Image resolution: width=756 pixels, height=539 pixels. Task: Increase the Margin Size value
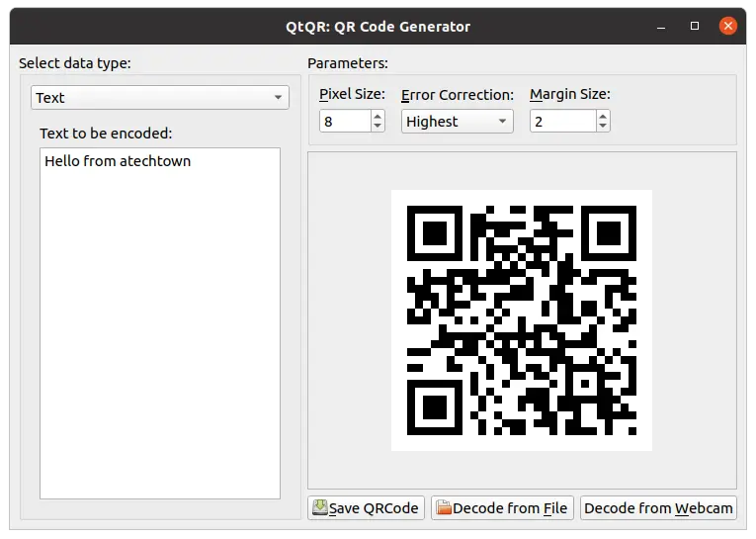pyautogui.click(x=603, y=116)
